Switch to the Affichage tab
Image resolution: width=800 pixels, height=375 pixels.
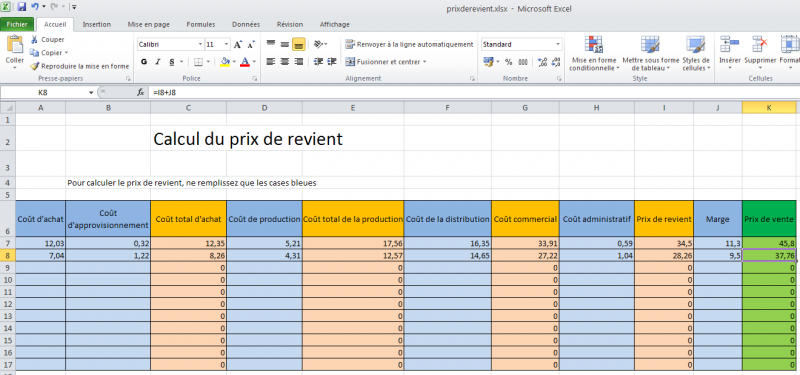coord(335,24)
